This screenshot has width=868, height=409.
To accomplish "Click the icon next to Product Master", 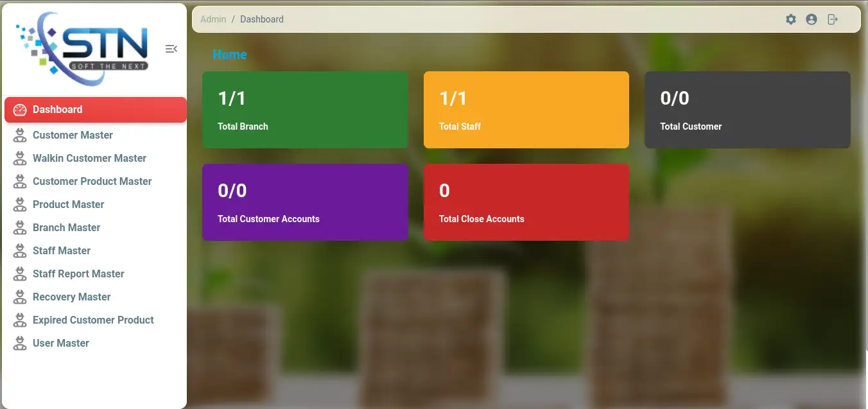I will (20, 204).
